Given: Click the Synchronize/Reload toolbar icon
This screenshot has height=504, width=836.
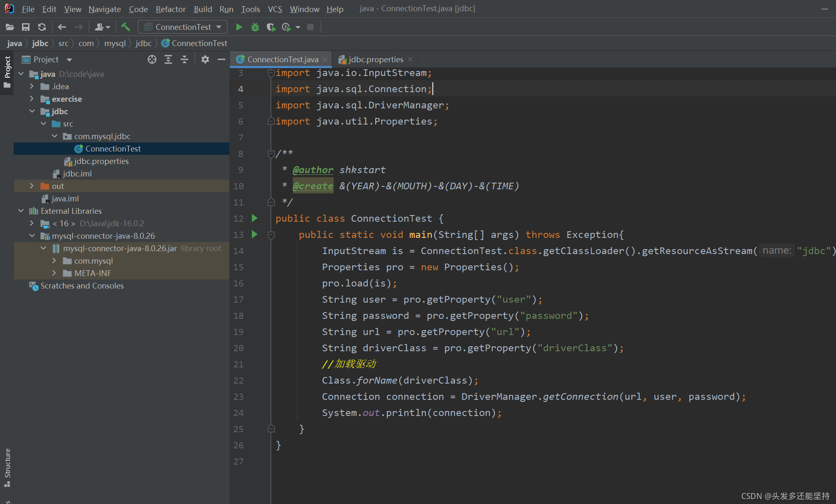Looking at the screenshot, I should point(42,27).
